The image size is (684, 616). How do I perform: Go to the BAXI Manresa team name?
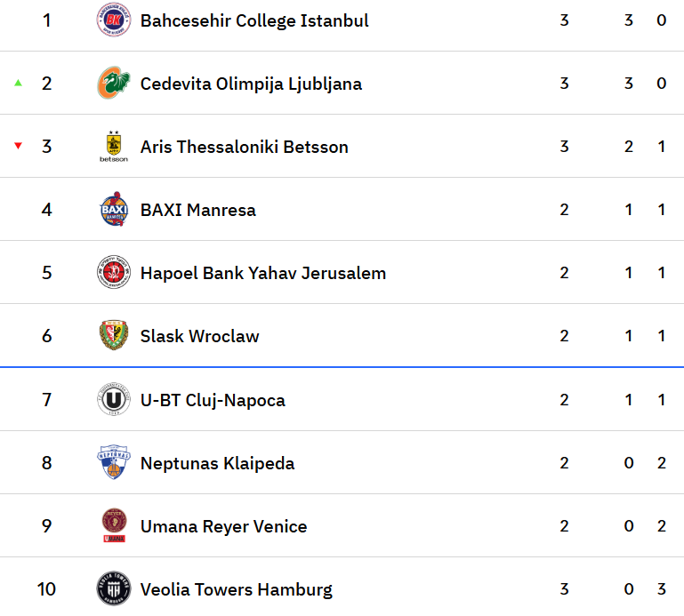click(198, 210)
